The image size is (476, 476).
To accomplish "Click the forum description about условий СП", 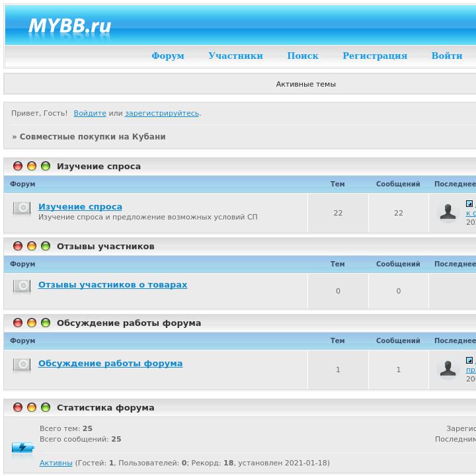I will [x=148, y=217].
